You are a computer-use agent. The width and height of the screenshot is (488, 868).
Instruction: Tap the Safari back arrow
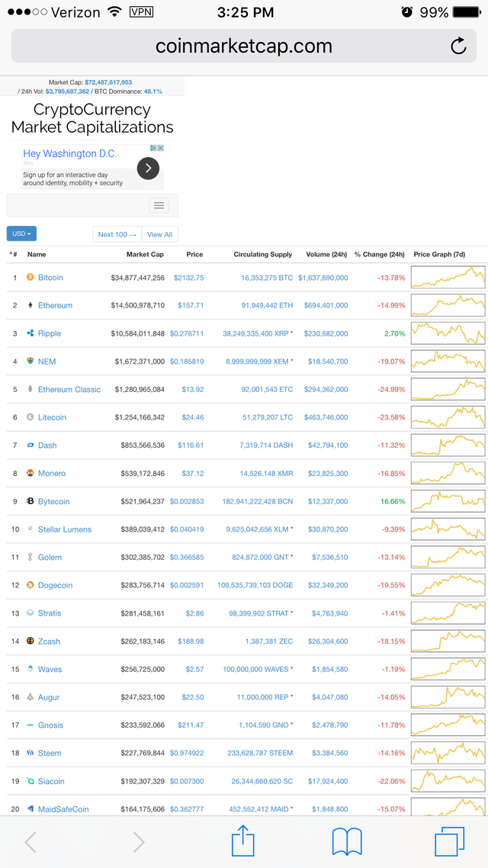[x=30, y=842]
